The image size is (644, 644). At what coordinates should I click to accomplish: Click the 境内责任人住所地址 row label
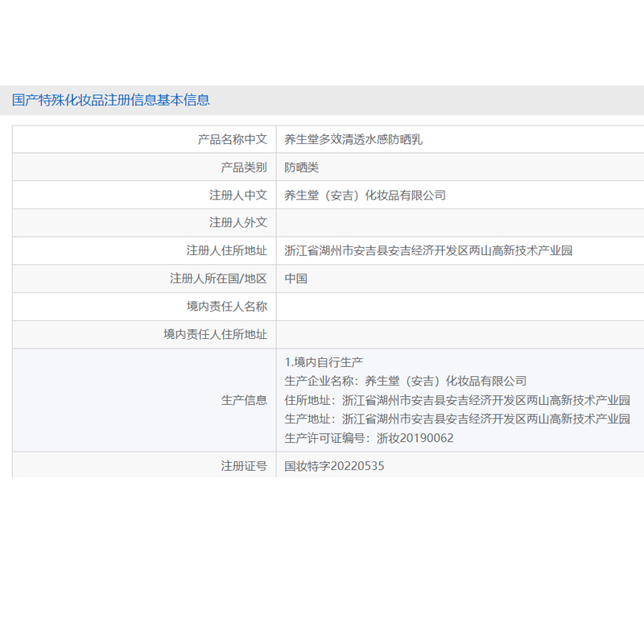coord(215,334)
